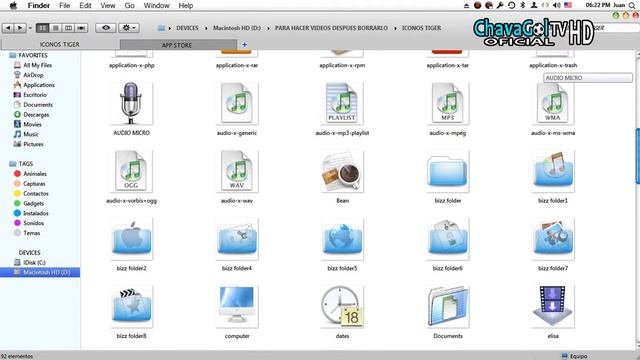Switch to list view mode
The image size is (640, 360).
coord(56,28)
